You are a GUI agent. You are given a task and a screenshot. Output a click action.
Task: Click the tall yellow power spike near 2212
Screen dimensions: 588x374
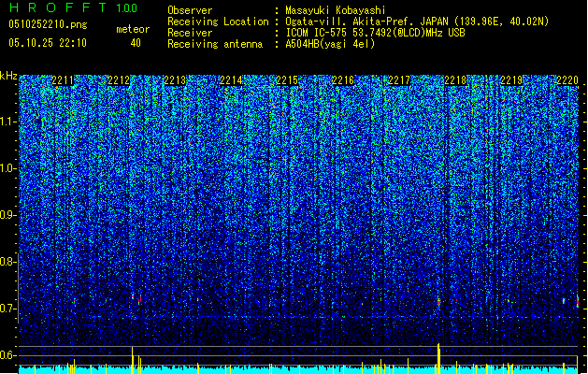pos(133,359)
